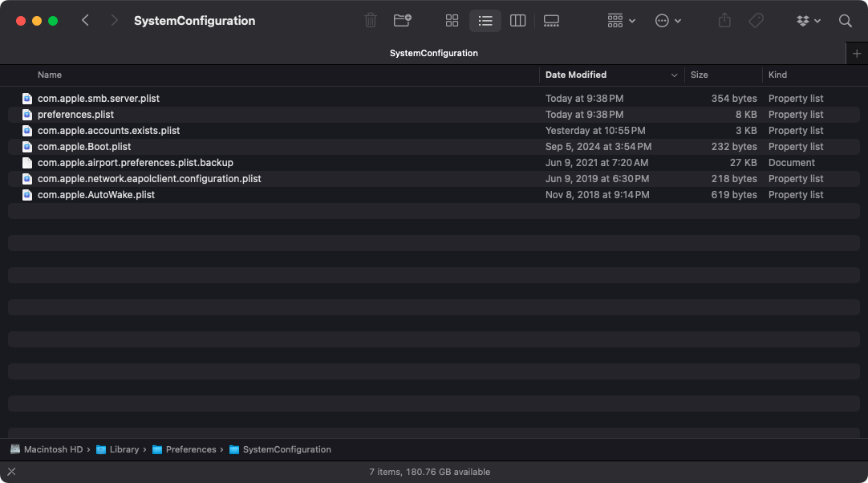Click icon of preferences.plist
Viewport: 868px width, 483px height.
coord(26,115)
